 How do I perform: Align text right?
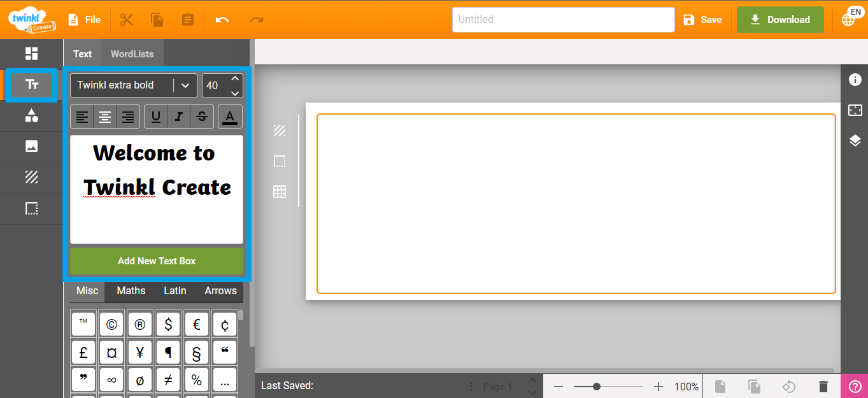[128, 117]
